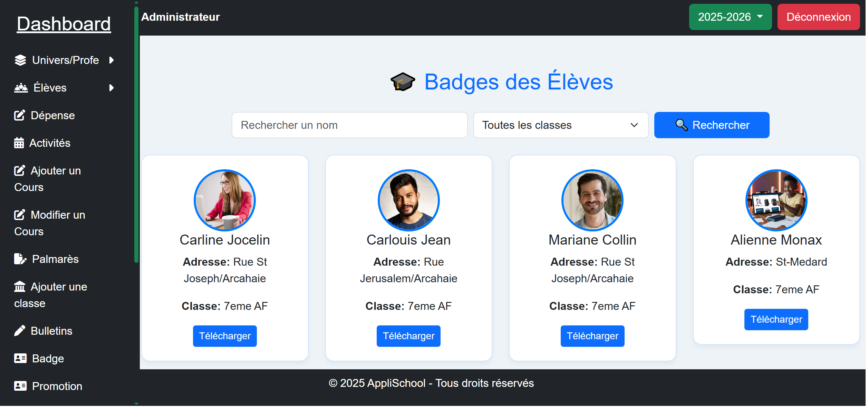Click Alienne Monax's profile photo

tap(776, 200)
